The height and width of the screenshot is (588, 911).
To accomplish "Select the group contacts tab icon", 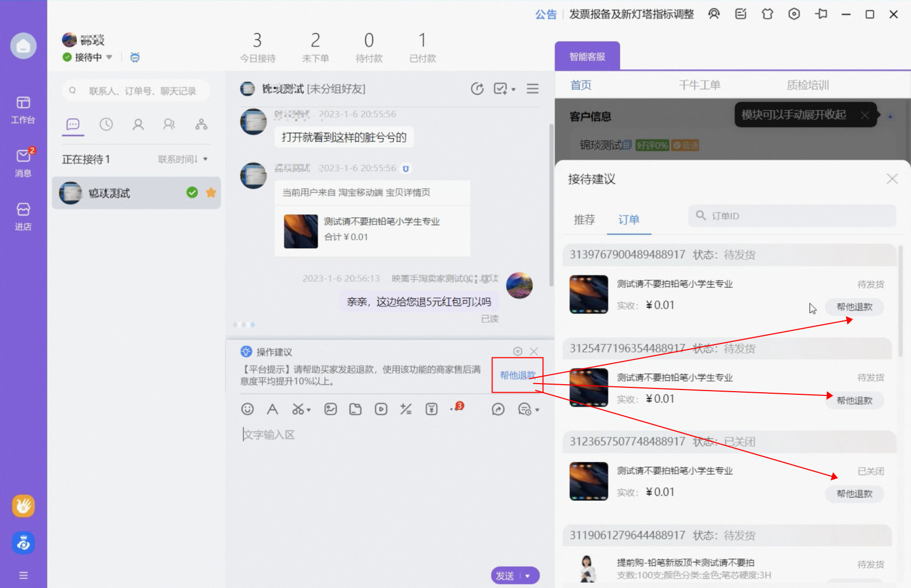I will coord(169,125).
